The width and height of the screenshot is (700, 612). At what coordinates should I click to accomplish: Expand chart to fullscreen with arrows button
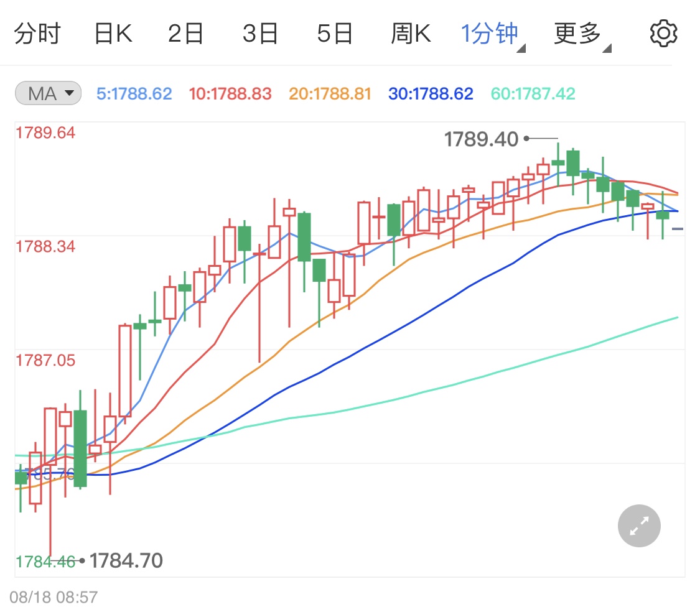639,526
